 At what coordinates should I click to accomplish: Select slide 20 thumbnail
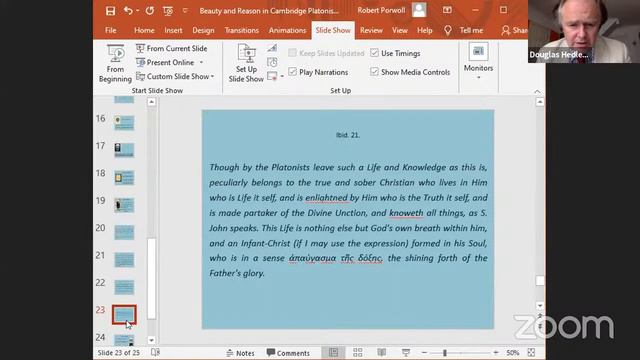[x=124, y=232]
